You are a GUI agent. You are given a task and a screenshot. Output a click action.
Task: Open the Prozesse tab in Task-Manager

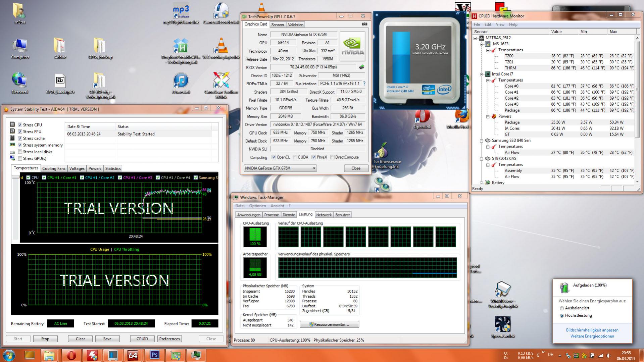271,215
